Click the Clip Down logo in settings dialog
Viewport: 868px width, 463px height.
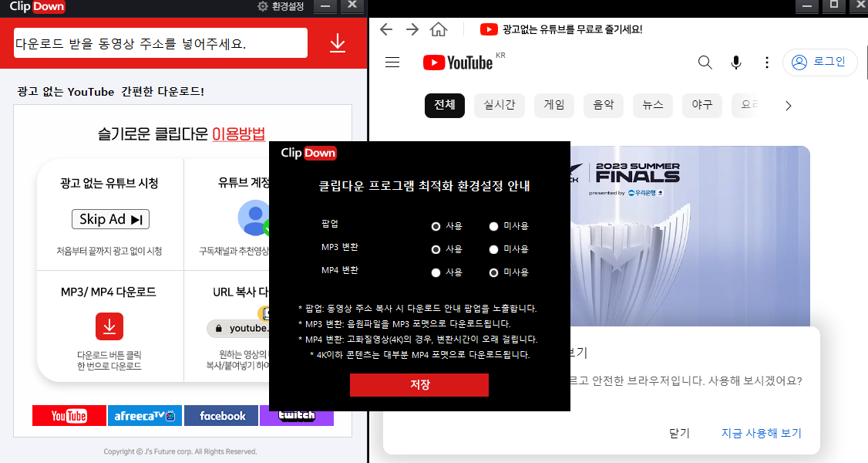[x=308, y=153]
